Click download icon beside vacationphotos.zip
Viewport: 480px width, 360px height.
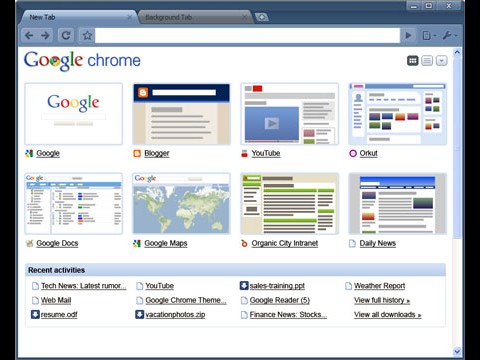139,314
